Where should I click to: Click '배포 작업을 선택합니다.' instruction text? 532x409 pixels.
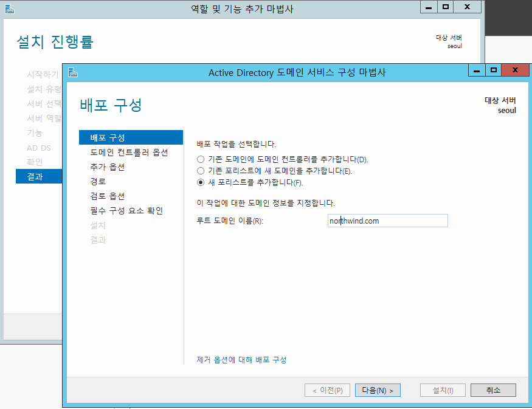coord(236,144)
